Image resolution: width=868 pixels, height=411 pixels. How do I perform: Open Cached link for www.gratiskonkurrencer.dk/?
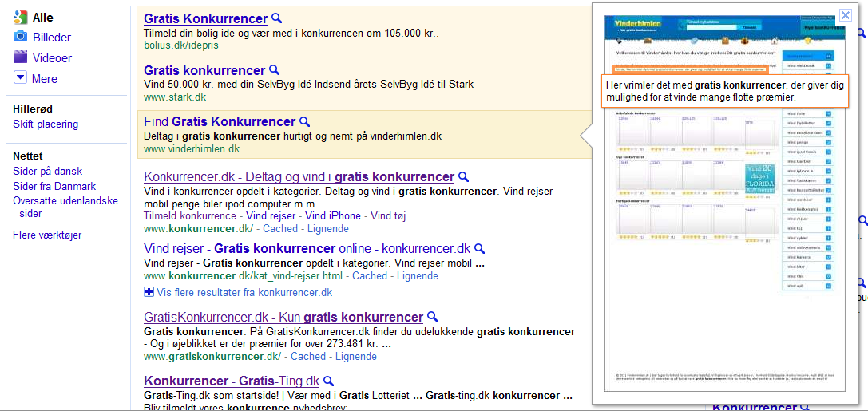tap(307, 357)
